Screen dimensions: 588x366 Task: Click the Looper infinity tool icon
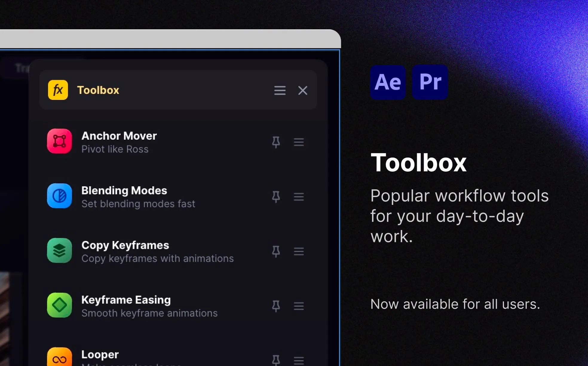(x=59, y=357)
